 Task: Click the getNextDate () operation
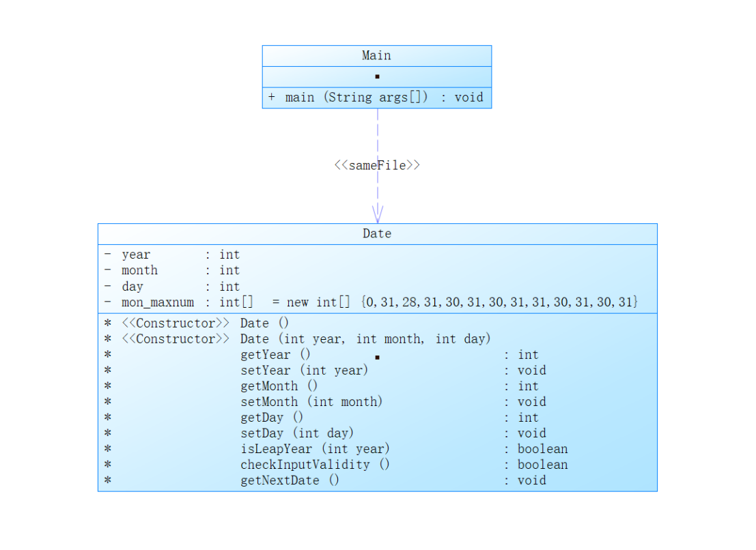[290, 480]
